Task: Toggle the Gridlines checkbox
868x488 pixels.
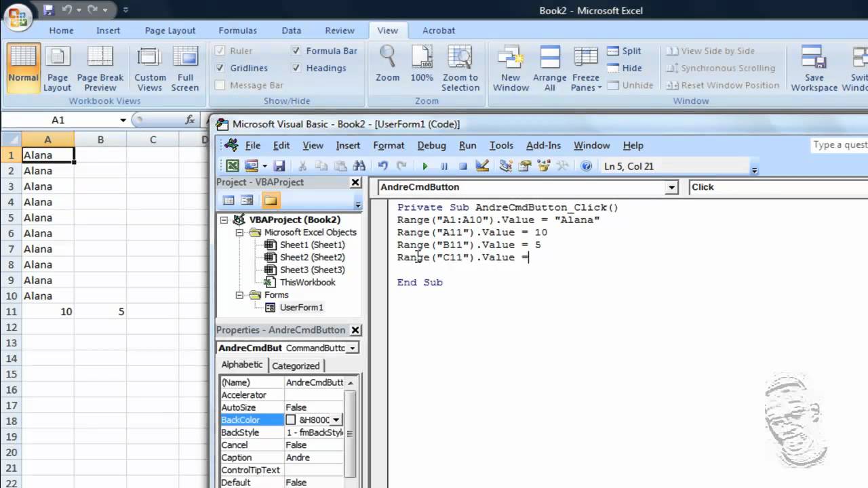Action: pos(220,68)
